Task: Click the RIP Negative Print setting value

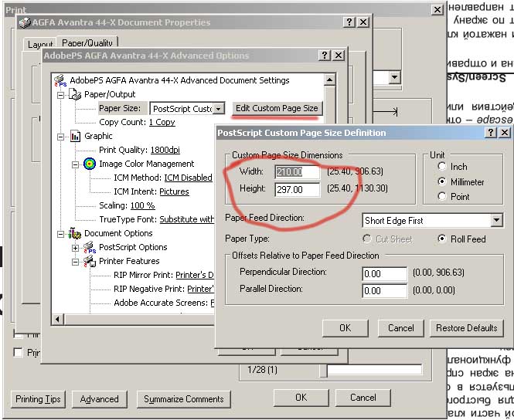Action: 201,289
